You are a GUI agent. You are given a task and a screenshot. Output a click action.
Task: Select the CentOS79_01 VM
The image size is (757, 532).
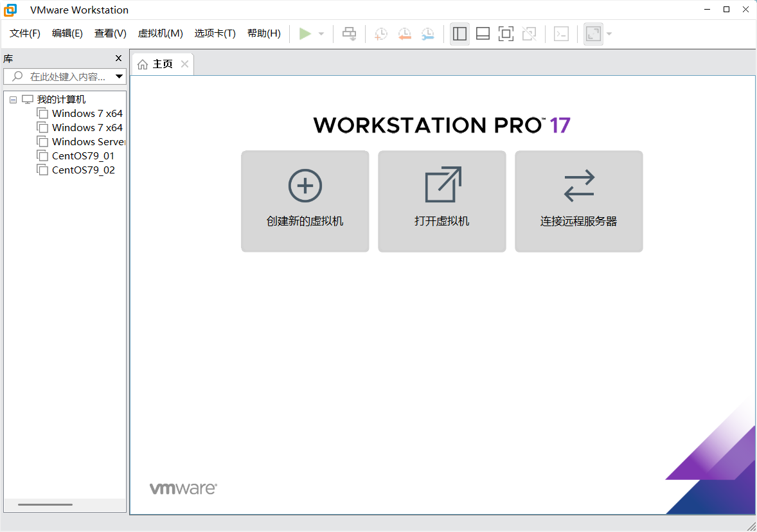tap(83, 156)
